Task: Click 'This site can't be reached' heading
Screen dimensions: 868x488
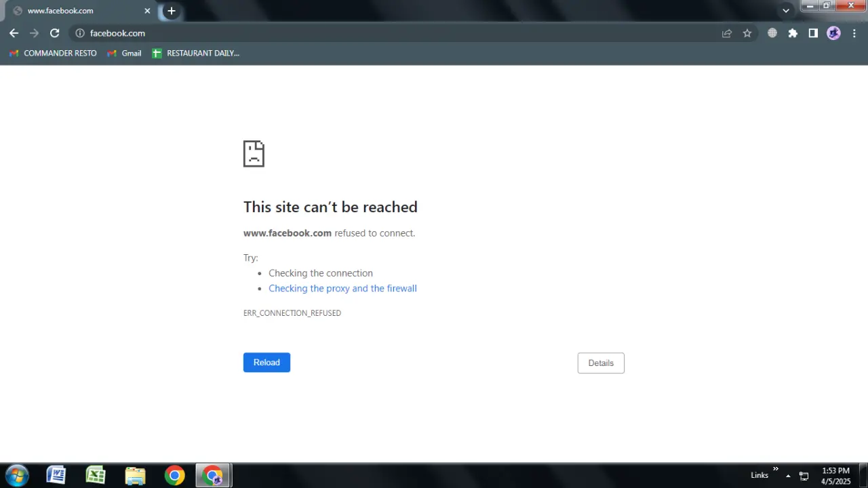Action: [330, 207]
